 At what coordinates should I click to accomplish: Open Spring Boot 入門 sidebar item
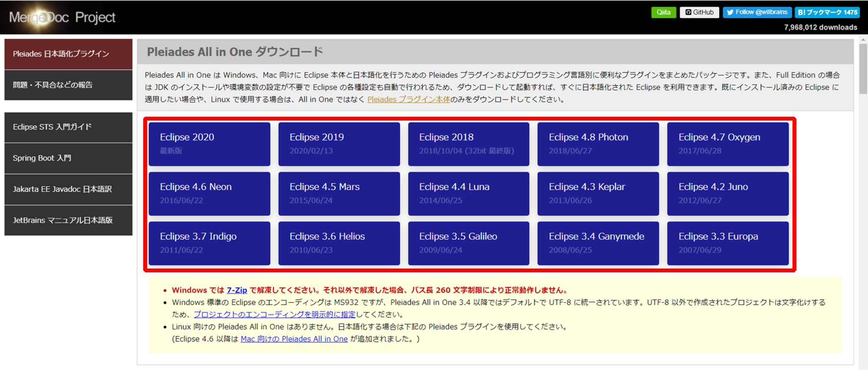pos(69,158)
